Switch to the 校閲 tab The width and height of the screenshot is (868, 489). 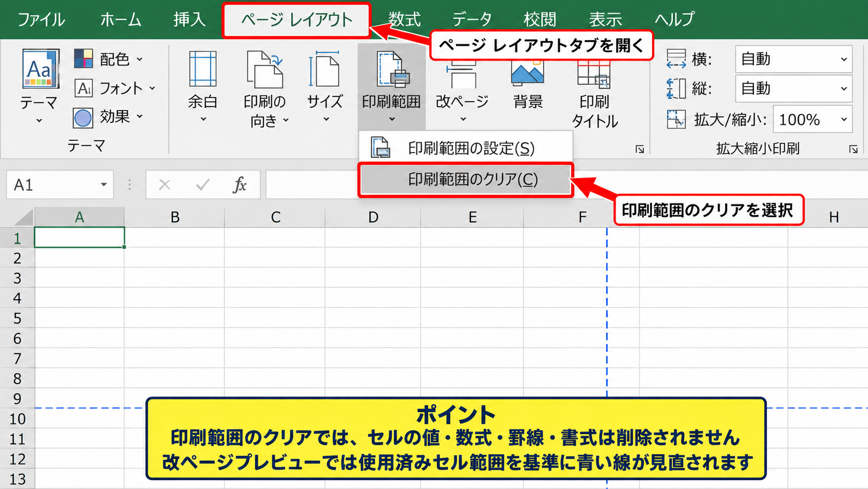540,20
